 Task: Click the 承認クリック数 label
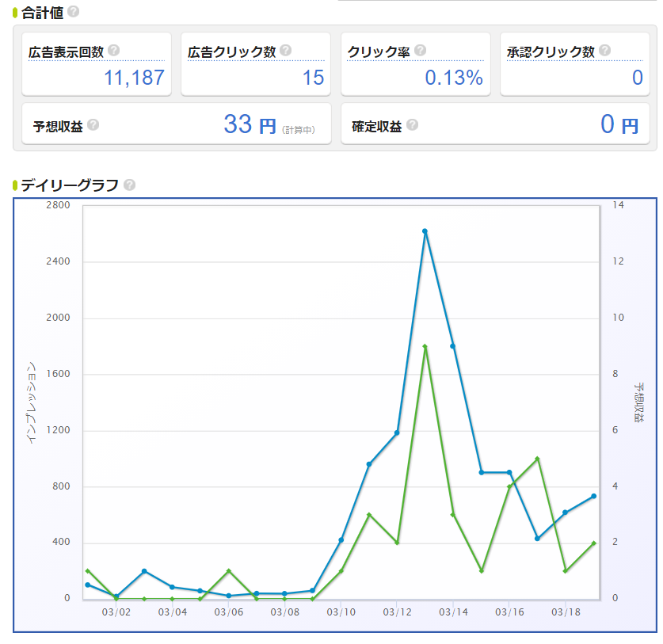click(551, 52)
